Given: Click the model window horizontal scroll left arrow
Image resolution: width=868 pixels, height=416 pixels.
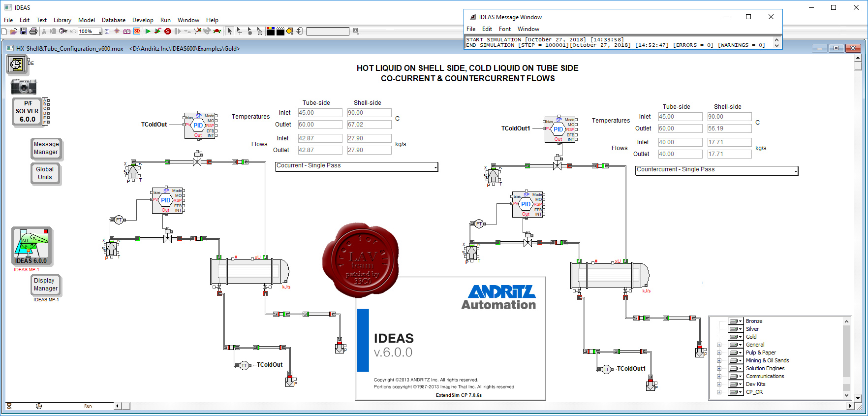Looking at the screenshot, I should tap(118, 406).
